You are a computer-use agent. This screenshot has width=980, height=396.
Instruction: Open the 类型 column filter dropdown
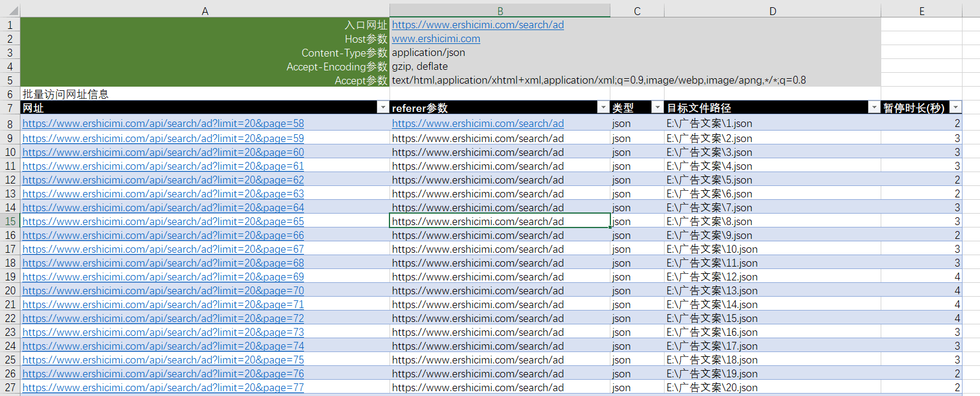[657, 107]
